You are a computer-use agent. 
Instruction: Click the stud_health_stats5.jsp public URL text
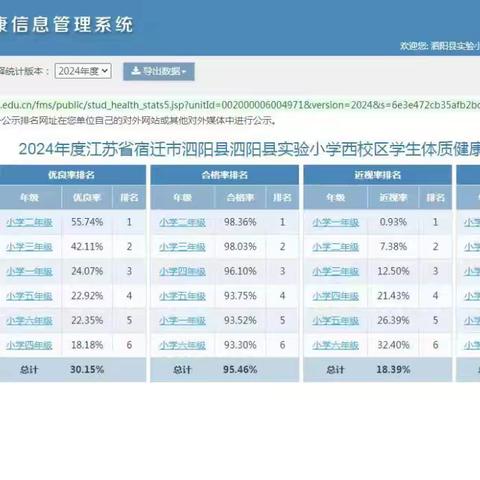[x=240, y=105]
